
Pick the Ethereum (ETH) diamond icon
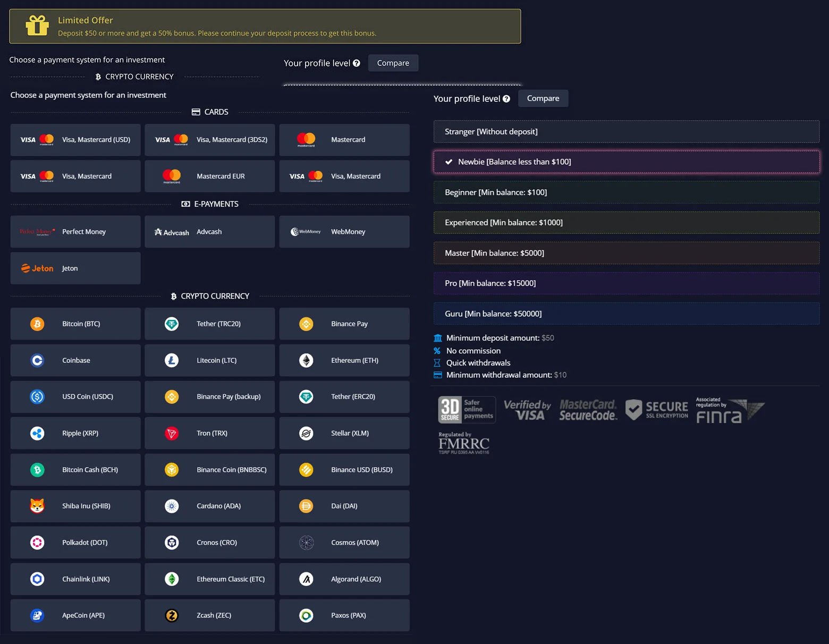point(306,360)
